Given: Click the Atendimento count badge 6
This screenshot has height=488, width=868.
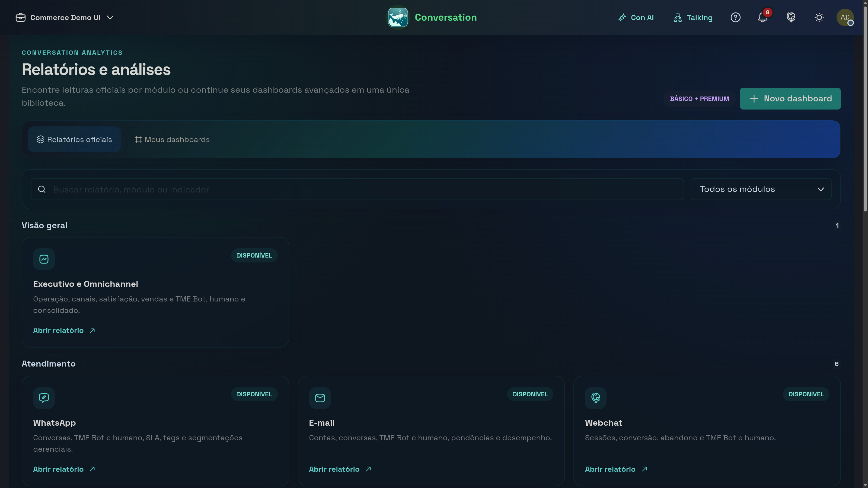Looking at the screenshot, I should pyautogui.click(x=836, y=364).
